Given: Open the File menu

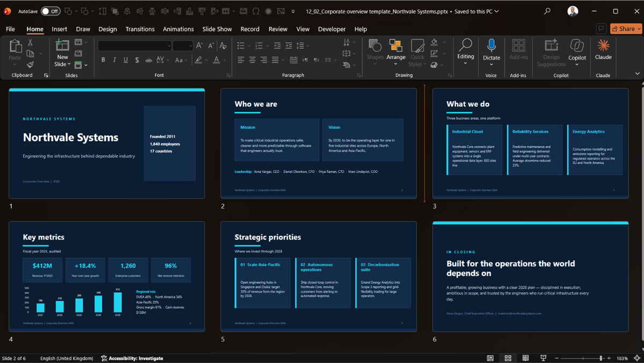Looking at the screenshot, I should [x=10, y=29].
